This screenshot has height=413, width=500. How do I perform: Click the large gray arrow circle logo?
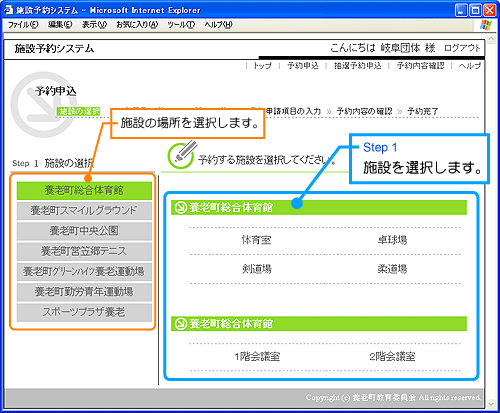[x=42, y=104]
